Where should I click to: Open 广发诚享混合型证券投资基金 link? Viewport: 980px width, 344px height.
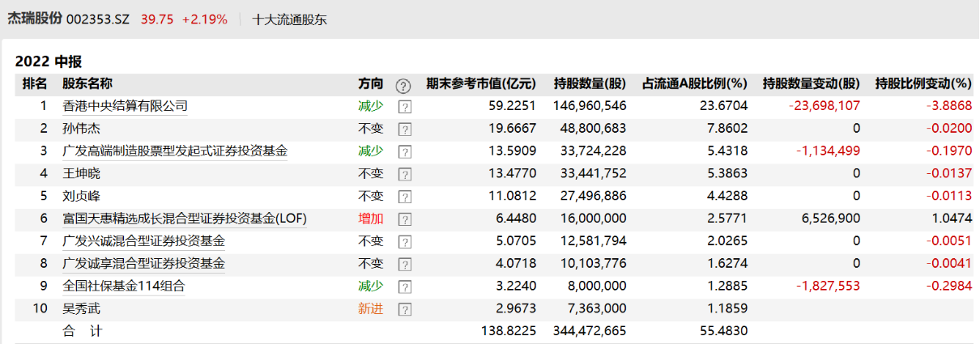[x=143, y=264]
